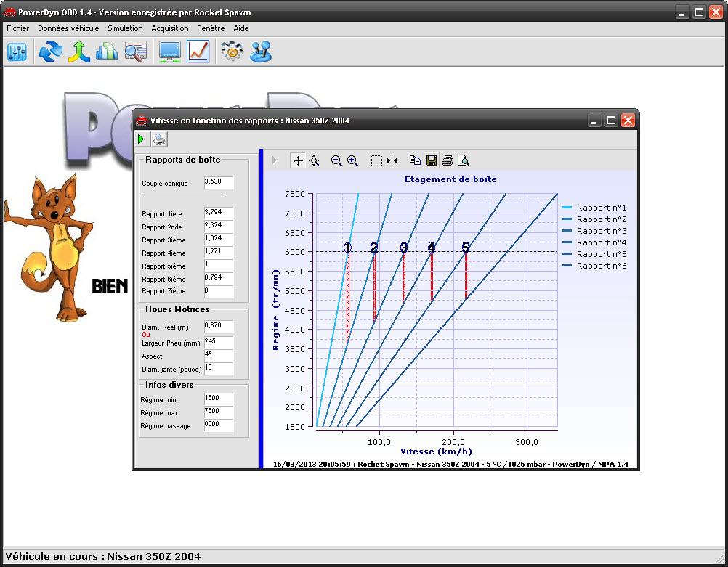Click the blue circular arrows refresh icon
The height and width of the screenshot is (567, 728).
(x=51, y=52)
